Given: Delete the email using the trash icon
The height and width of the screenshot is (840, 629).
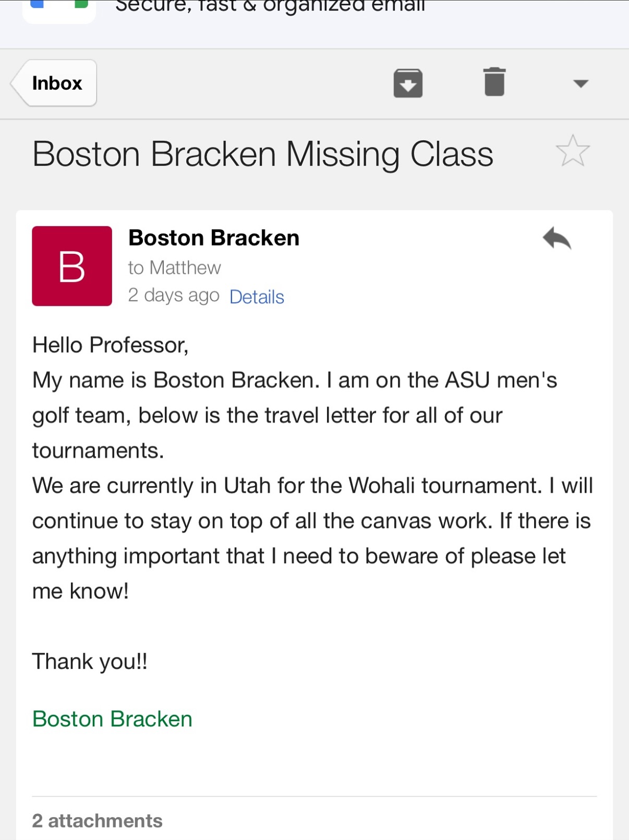Looking at the screenshot, I should pos(494,82).
